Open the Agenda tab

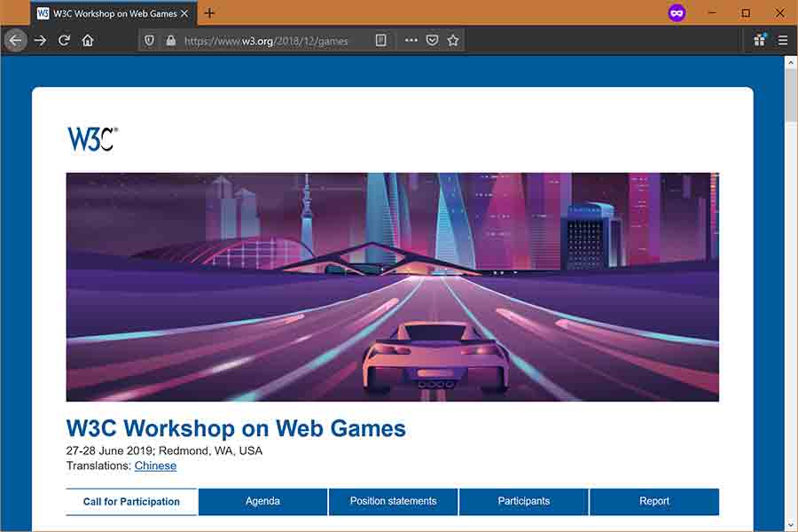coord(262,502)
